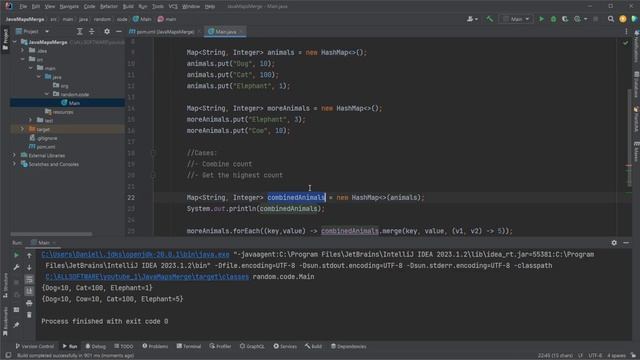Viewport: 640px width, 360px height.
Task: Click the orange IDE updates icon
Action: (x=622, y=19)
